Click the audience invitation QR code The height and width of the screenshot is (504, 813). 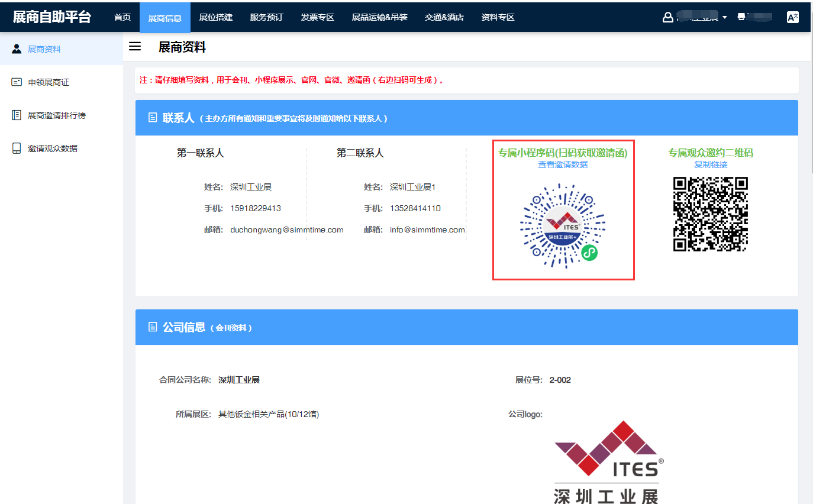click(x=711, y=214)
